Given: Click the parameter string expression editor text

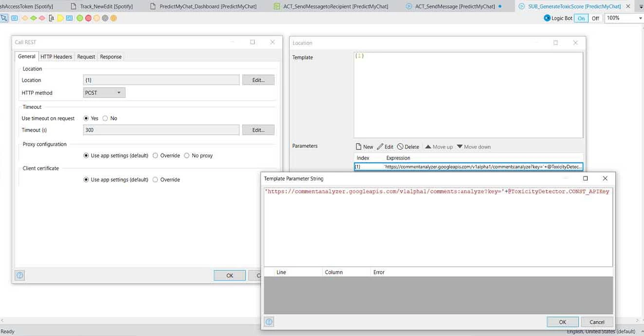Looking at the screenshot, I should [x=437, y=192].
